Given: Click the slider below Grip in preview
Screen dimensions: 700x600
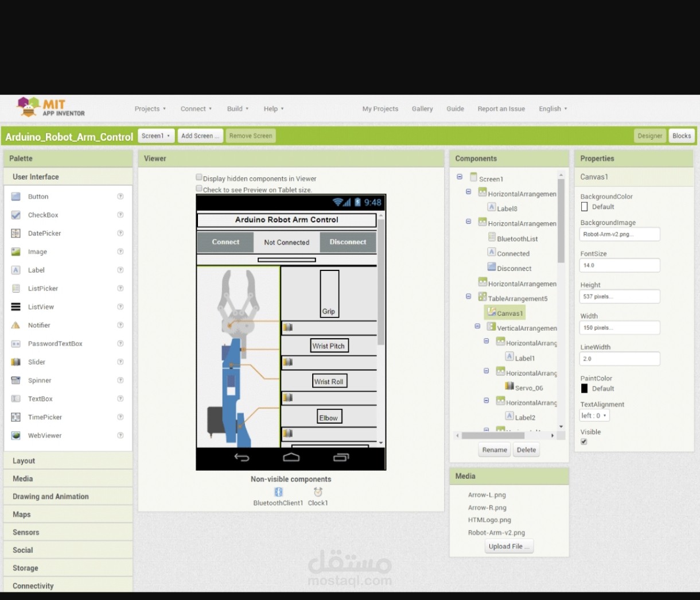Looking at the screenshot, I should (329, 327).
